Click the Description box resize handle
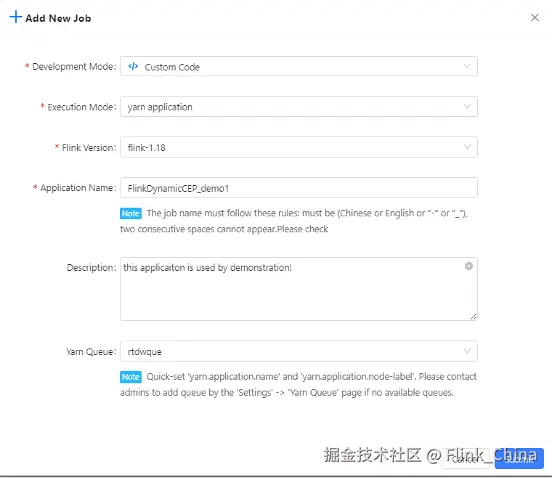This screenshot has width=552, height=478. [473, 316]
